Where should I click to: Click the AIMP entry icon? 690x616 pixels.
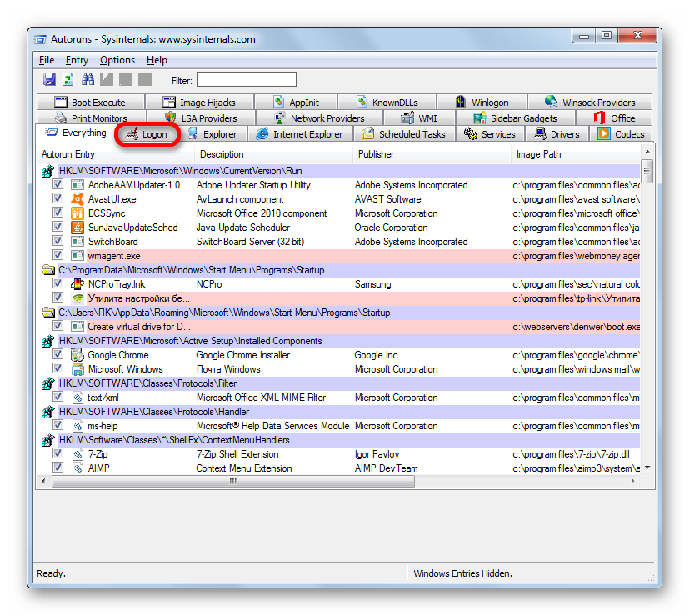[77, 468]
